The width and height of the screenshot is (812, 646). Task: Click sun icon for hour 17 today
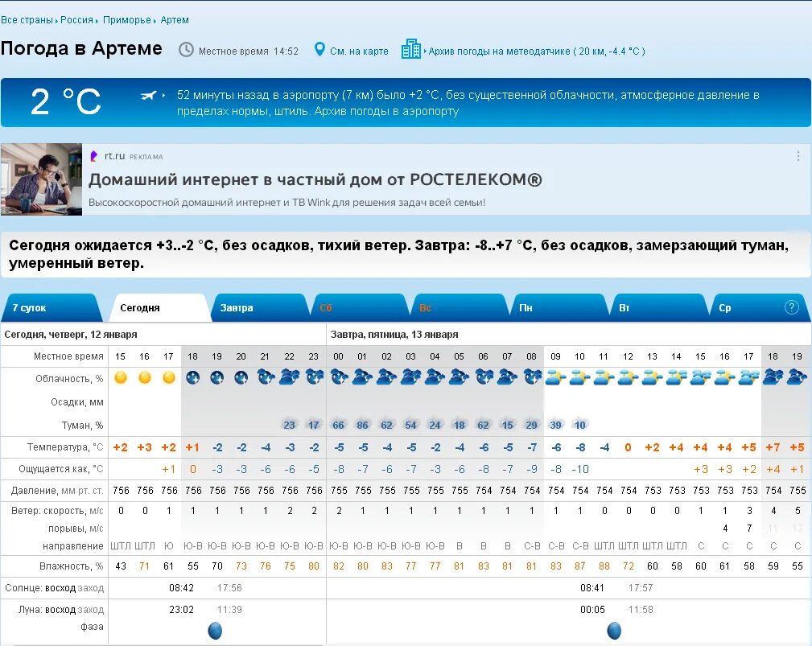[169, 378]
